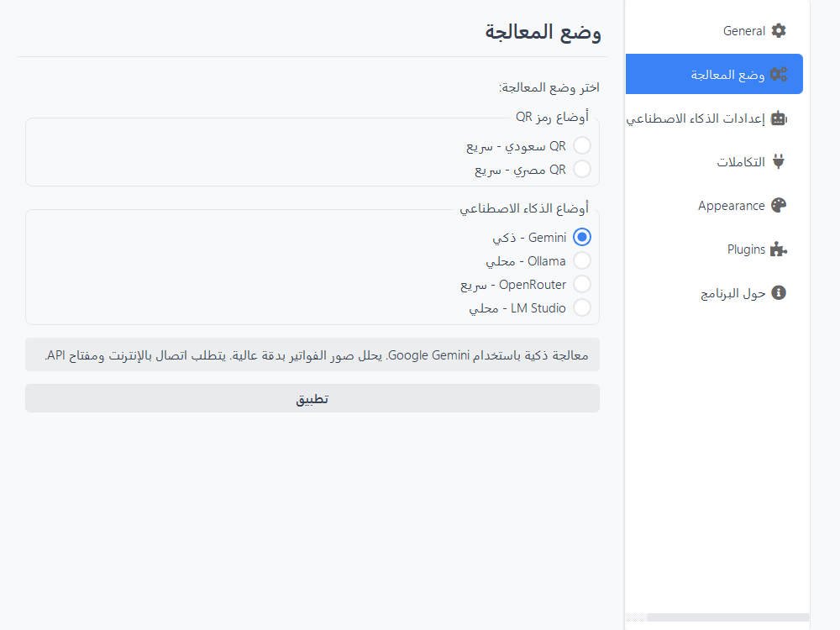The height and width of the screenshot is (630, 840).
Task: Switch to the Appearance tab
Action: [x=732, y=206]
